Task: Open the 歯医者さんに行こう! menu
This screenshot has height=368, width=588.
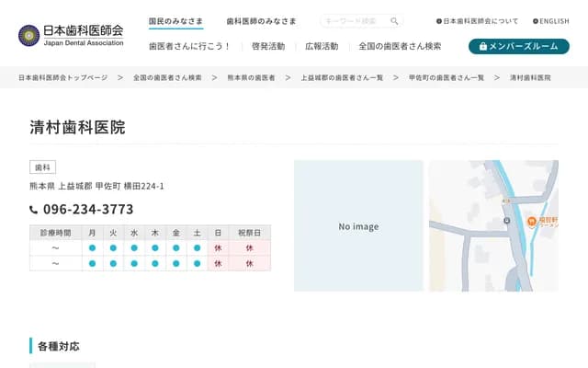Action: 189,46
